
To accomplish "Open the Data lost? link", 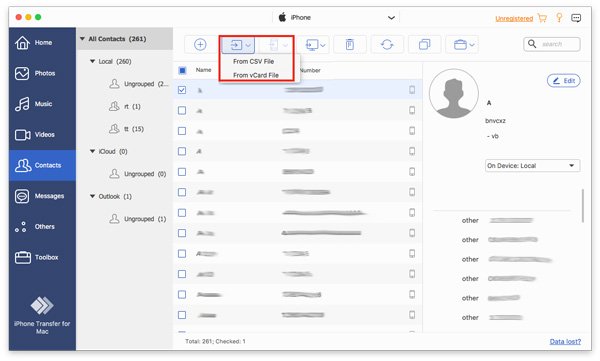I will pyautogui.click(x=565, y=341).
